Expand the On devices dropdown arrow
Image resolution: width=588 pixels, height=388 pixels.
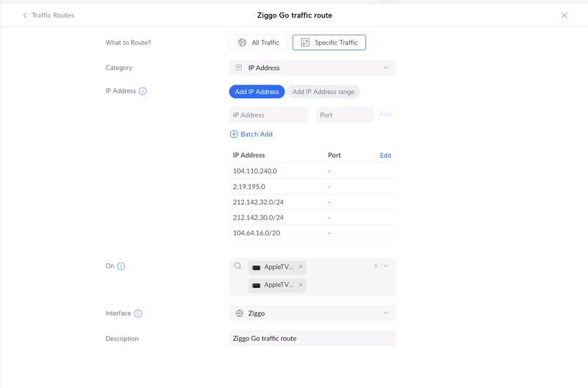[386, 266]
